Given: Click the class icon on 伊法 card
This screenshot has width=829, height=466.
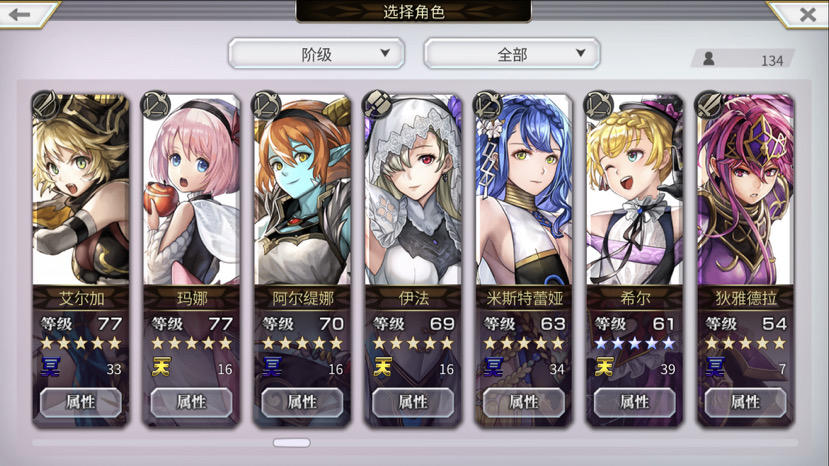Looking at the screenshot, I should click(377, 104).
